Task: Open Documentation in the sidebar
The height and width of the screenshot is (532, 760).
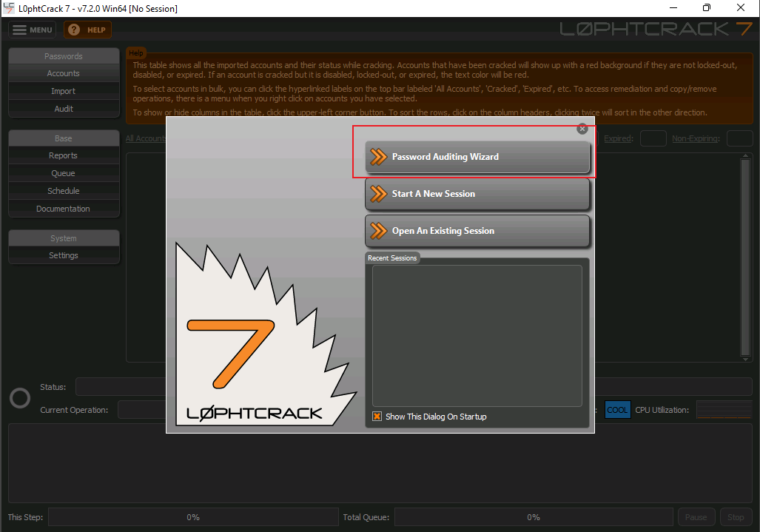Action: click(64, 209)
